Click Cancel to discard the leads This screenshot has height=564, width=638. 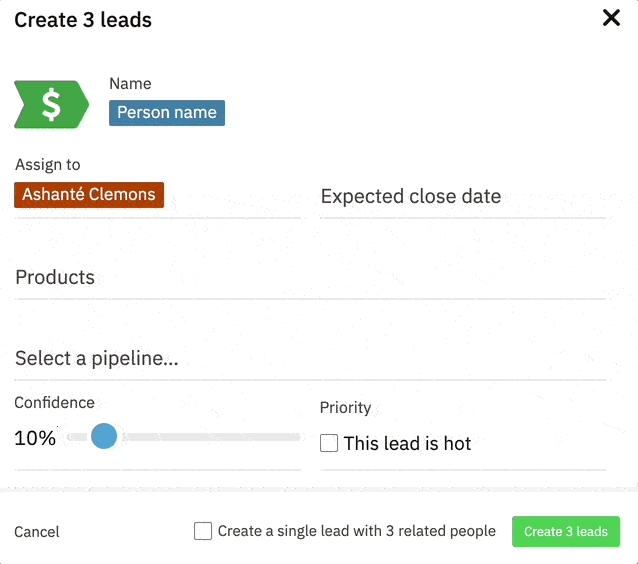37,532
